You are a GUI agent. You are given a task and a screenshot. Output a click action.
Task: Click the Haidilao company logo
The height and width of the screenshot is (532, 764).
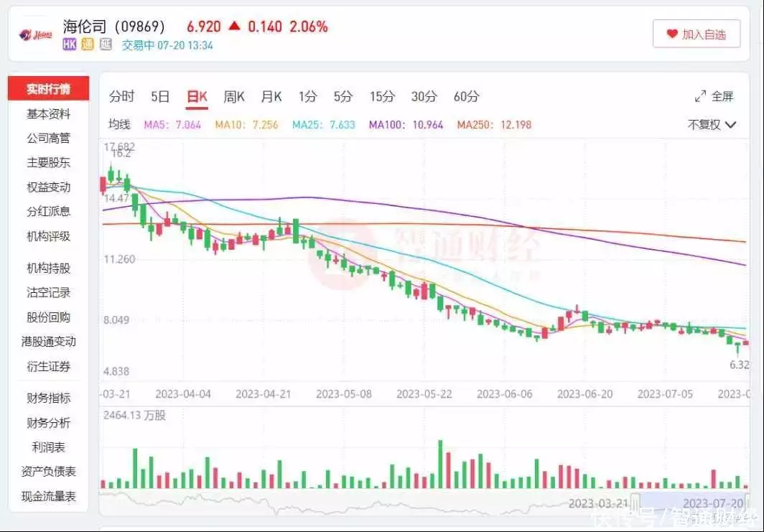[x=35, y=34]
